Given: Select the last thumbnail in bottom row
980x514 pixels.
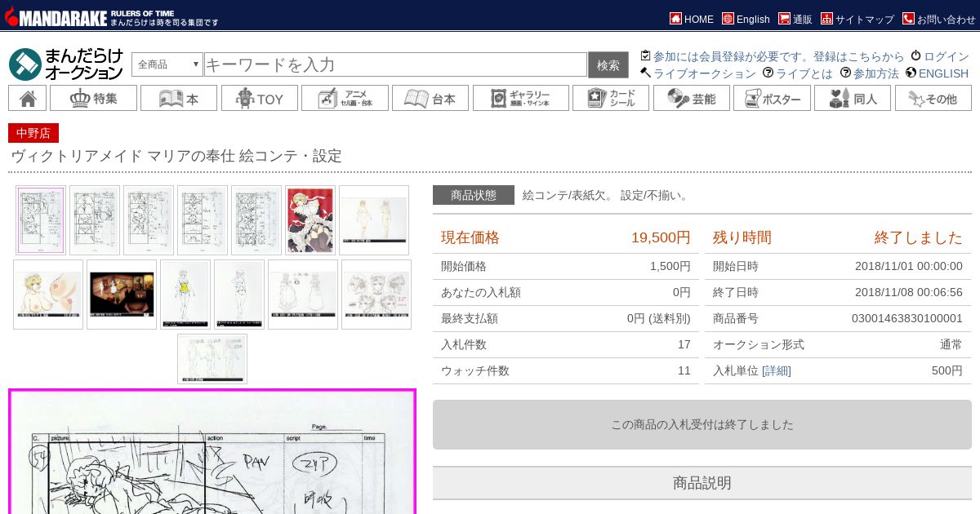Looking at the screenshot, I should tap(212, 358).
